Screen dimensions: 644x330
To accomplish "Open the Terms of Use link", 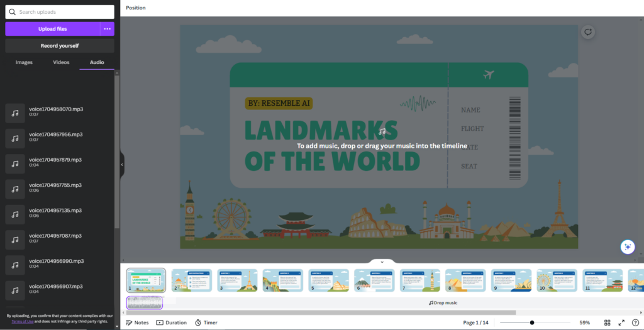I will [23, 321].
